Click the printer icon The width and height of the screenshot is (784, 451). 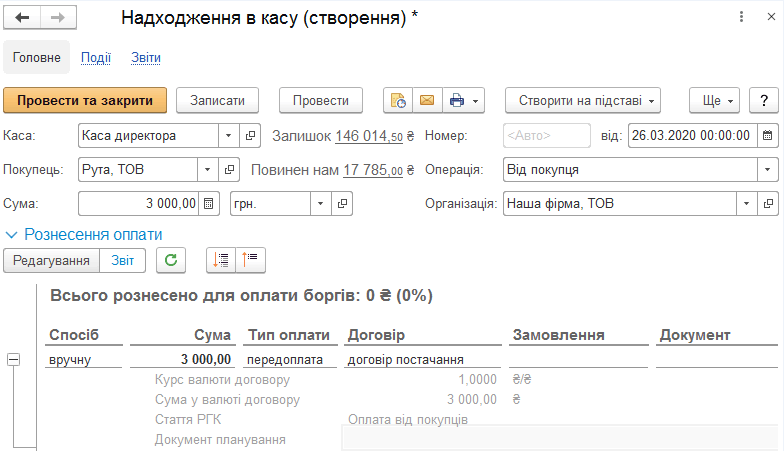click(x=456, y=100)
